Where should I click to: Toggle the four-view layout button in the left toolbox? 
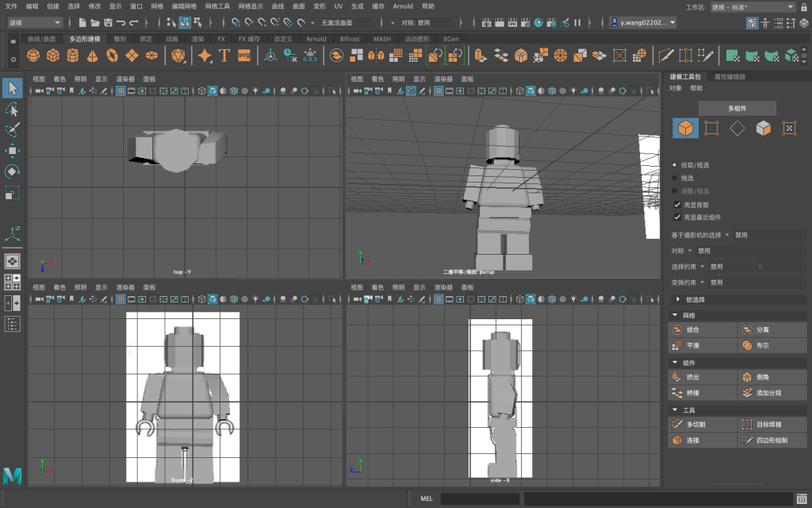[13, 282]
